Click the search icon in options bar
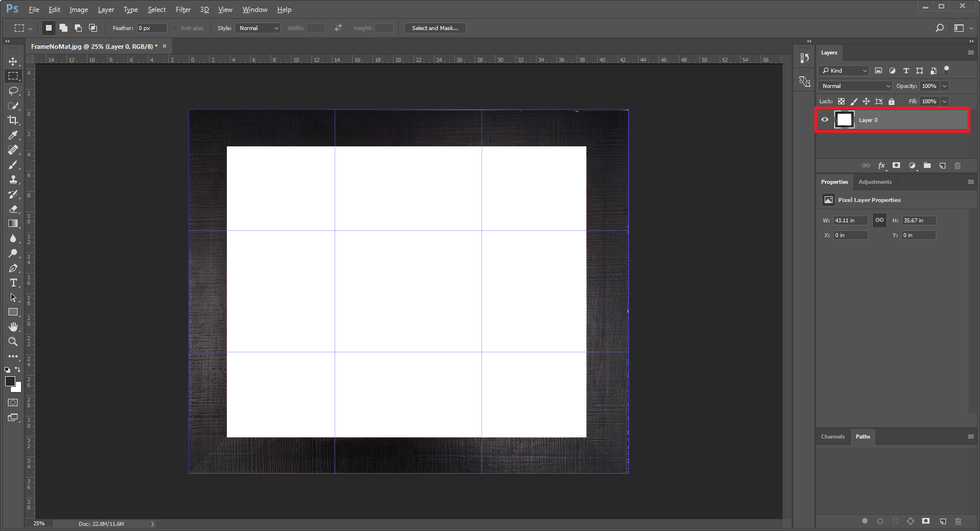This screenshot has height=531, width=980. (x=940, y=28)
